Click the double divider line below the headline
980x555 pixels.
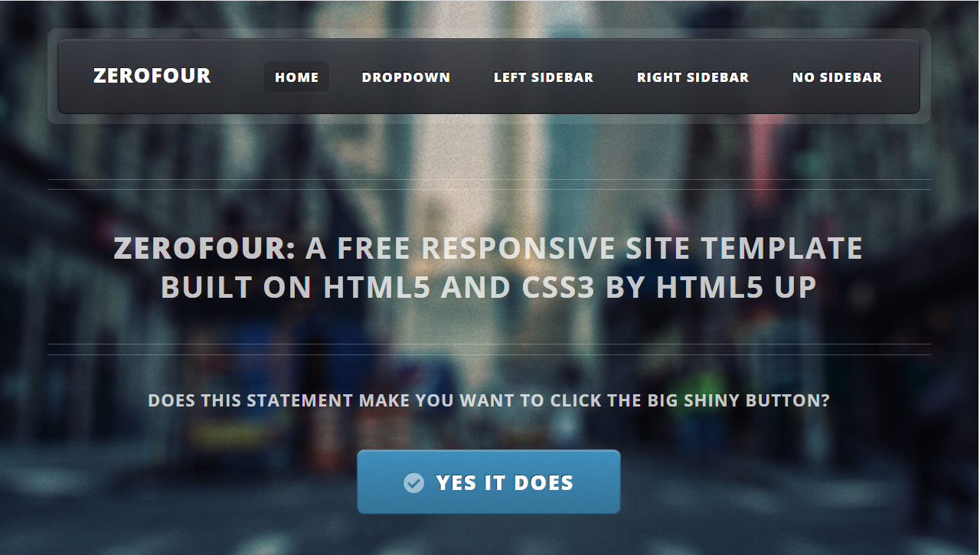(x=489, y=349)
